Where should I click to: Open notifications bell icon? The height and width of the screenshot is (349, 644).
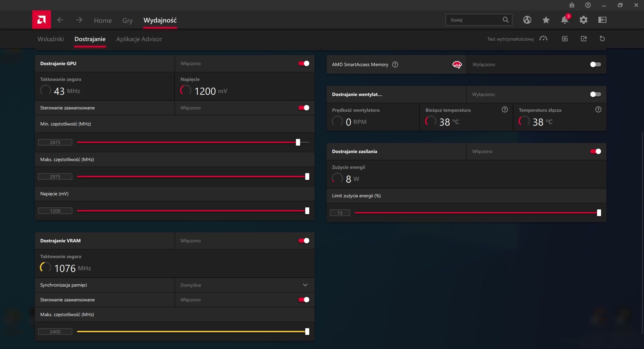(x=565, y=20)
